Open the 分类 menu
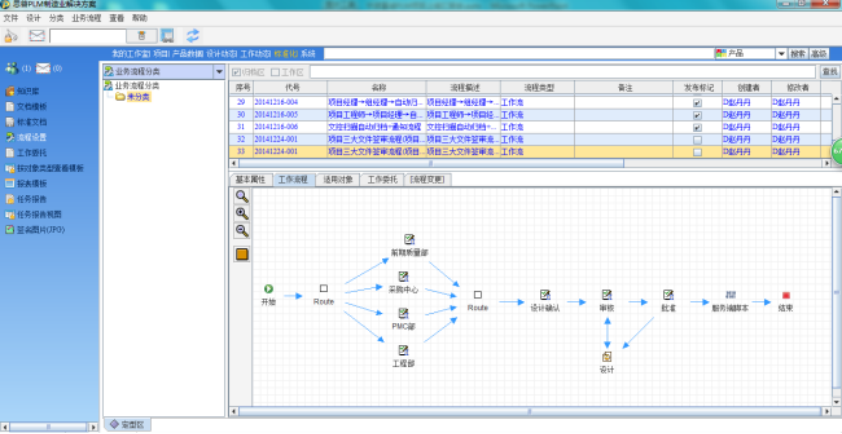842x434 pixels. (x=56, y=18)
